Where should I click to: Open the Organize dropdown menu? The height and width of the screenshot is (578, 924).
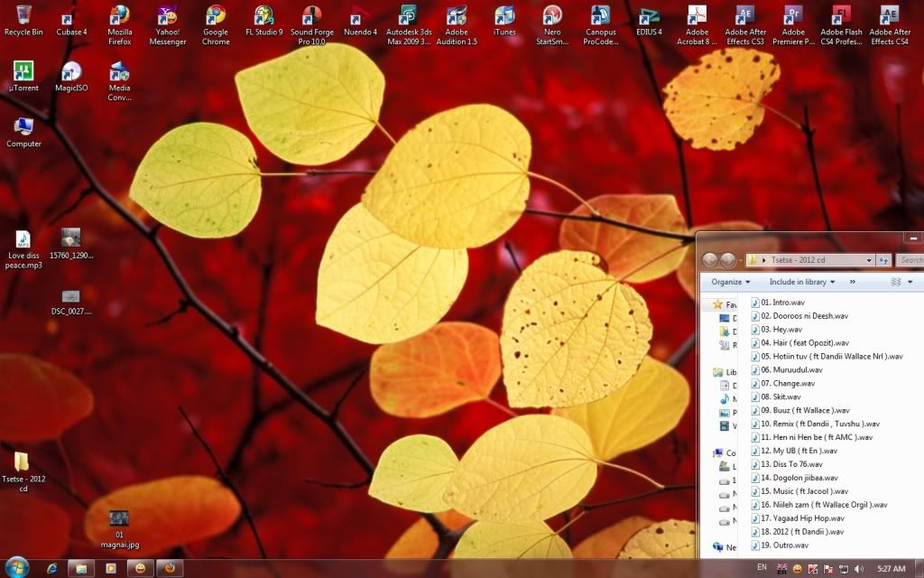tap(731, 282)
